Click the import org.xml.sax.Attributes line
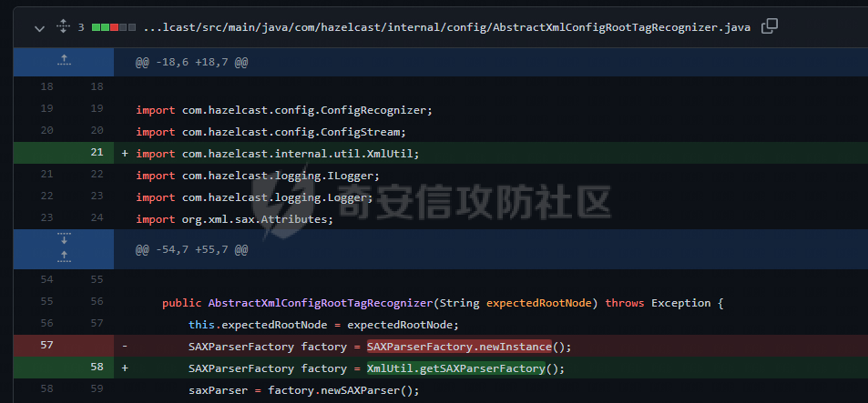Screen dimensions: 868x403 [235, 219]
